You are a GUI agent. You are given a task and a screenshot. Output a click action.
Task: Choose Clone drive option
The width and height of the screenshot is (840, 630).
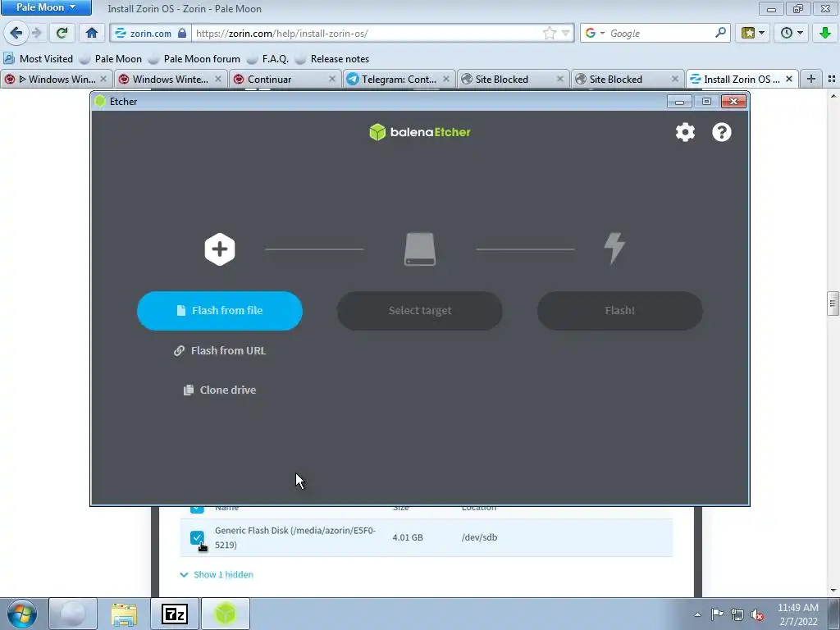[220, 390]
